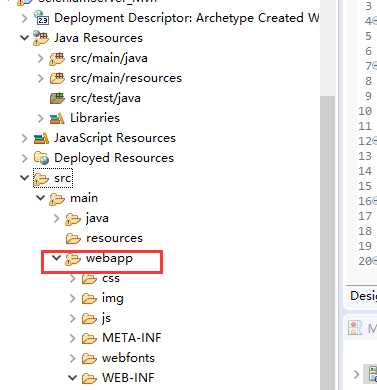
Task: Click the css folder icon
Action: coord(89,279)
